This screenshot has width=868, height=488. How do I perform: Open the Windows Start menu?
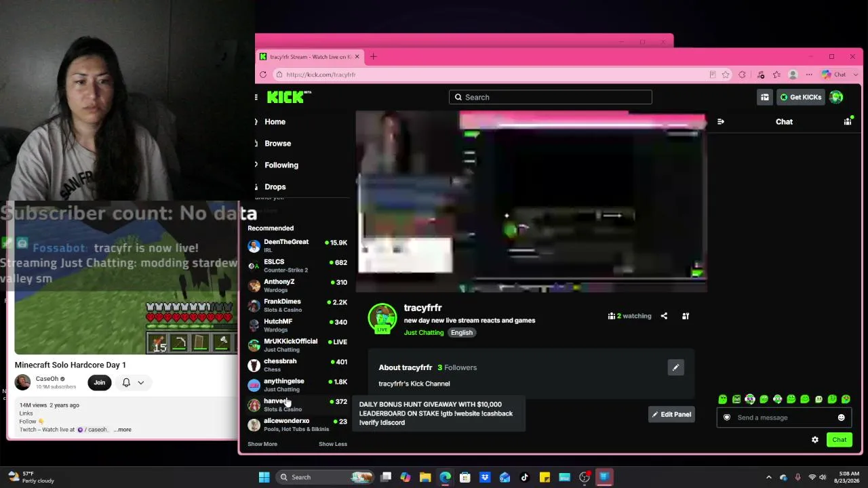pyautogui.click(x=264, y=477)
